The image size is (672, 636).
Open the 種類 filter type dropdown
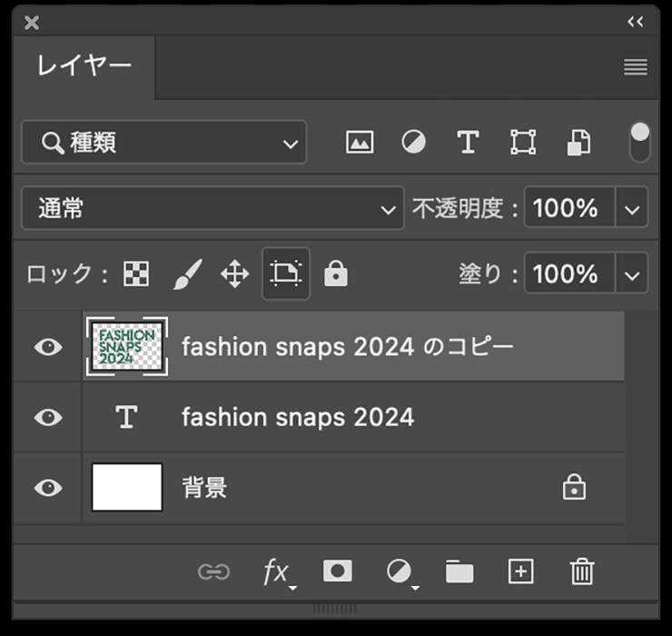[x=164, y=143]
